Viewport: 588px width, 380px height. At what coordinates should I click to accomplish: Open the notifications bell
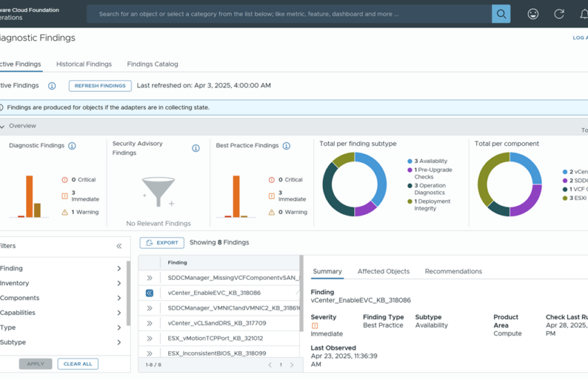[x=583, y=14]
